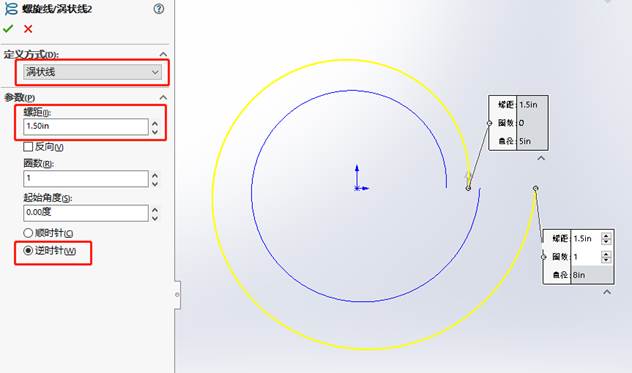
Task: Select the 顺时针 clockwise radio button
Action: pyautogui.click(x=28, y=233)
